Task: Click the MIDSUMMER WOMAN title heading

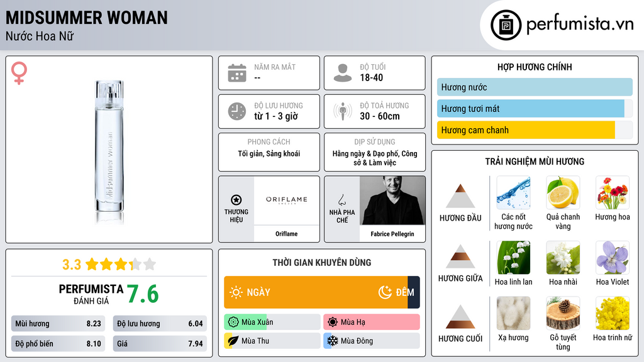Action: (87, 18)
